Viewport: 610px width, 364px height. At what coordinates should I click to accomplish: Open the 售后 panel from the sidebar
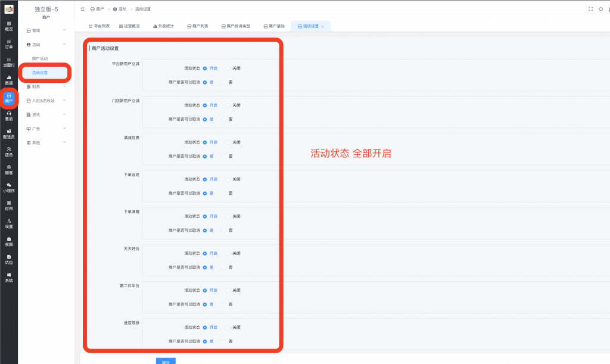8,117
